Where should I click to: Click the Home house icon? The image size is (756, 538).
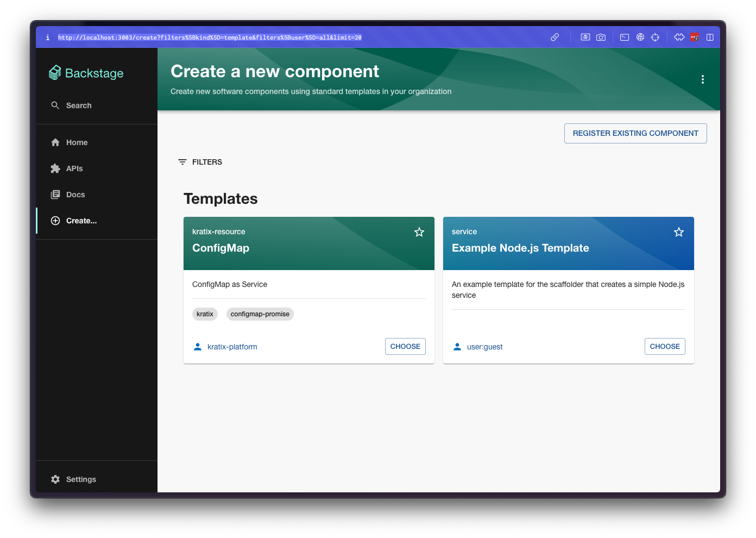(x=55, y=142)
